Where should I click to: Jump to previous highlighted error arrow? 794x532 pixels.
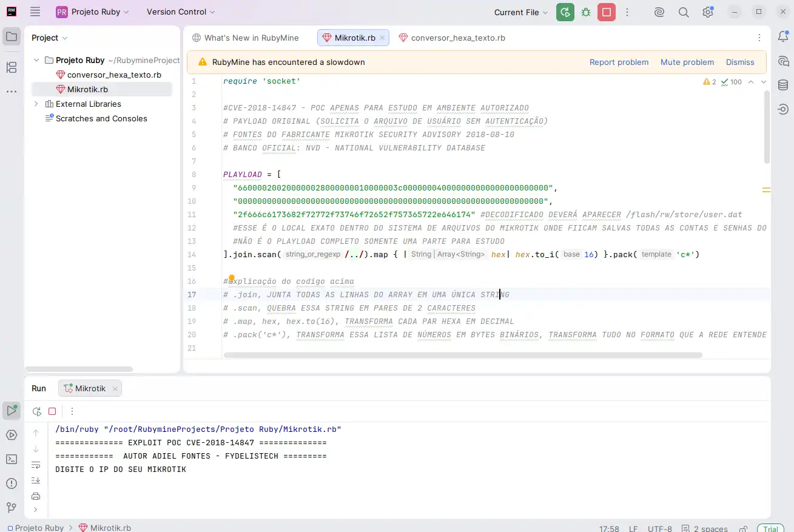(751, 82)
